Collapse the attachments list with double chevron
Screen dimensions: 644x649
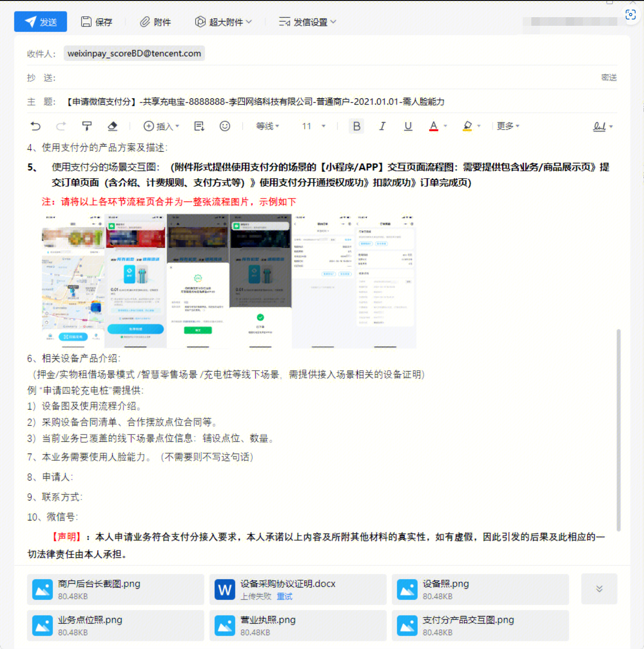point(599,589)
